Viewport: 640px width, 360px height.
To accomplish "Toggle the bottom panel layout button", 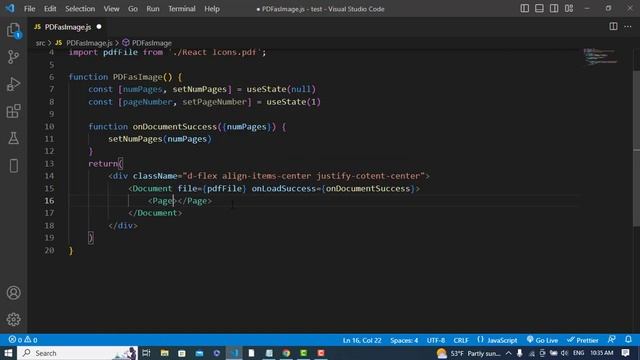I will tap(539, 9).
